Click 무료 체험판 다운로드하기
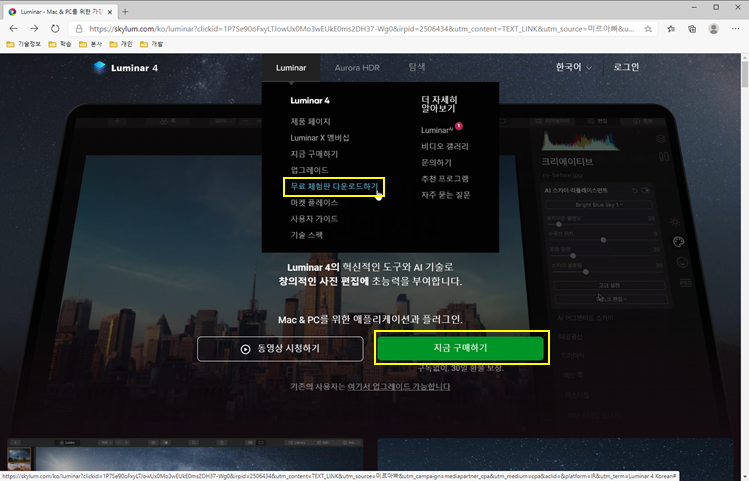Viewport: 749px width, 481px height. coord(334,186)
